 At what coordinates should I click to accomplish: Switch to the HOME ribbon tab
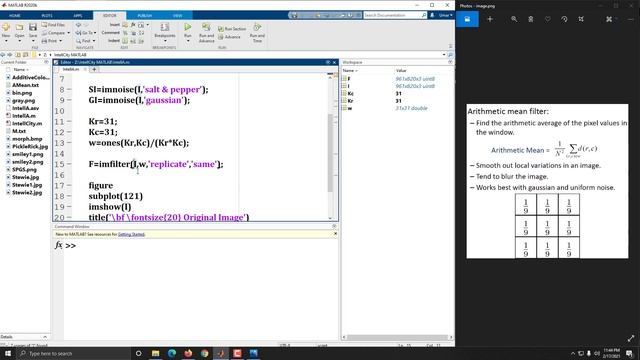15,16
